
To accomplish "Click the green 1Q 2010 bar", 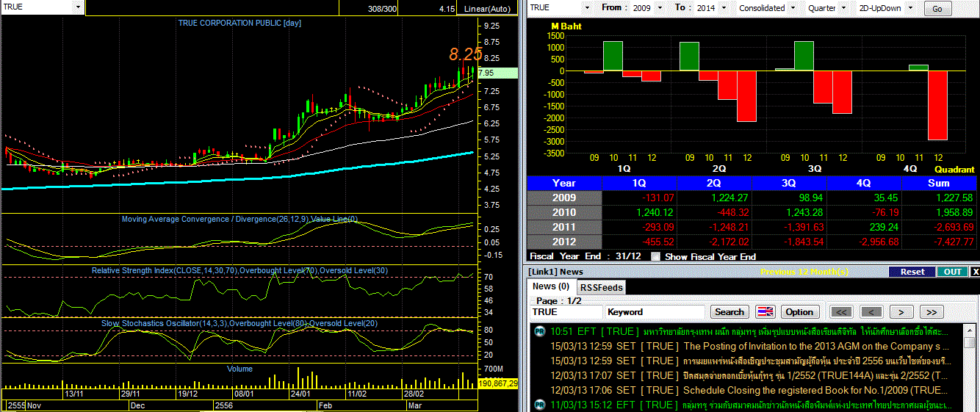I will (x=613, y=56).
